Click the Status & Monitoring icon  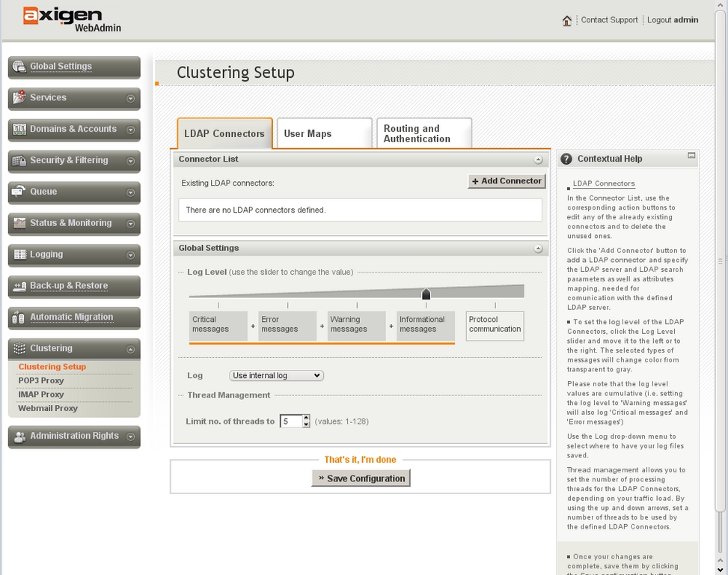coord(19,223)
